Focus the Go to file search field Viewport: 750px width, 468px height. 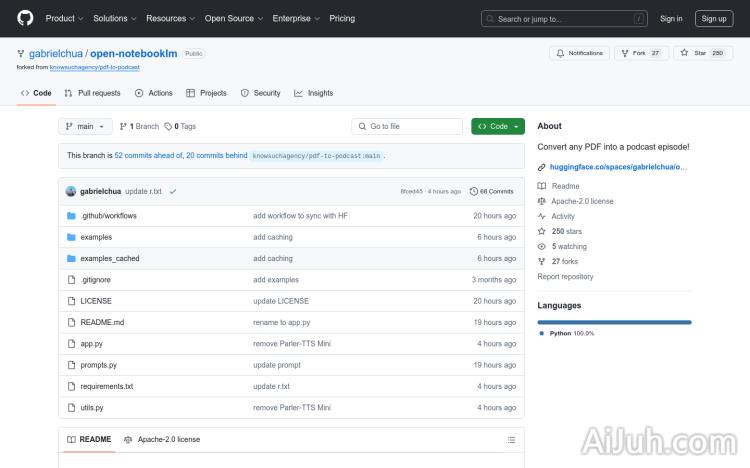coord(408,126)
